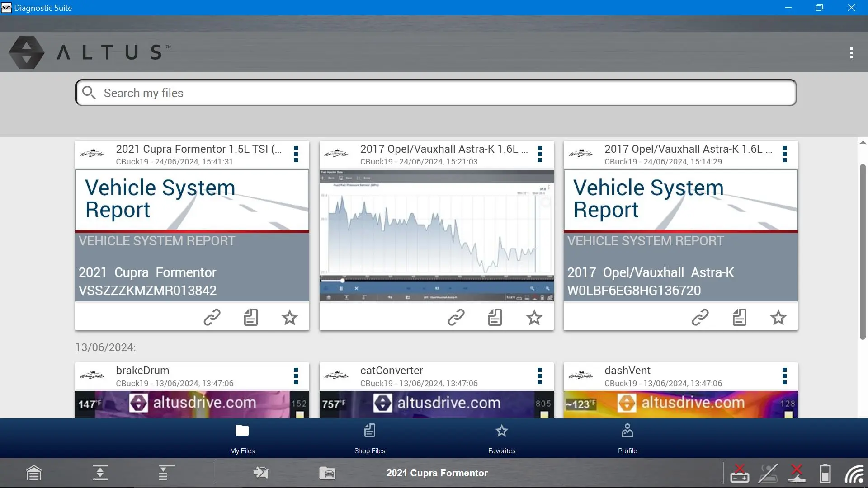The width and height of the screenshot is (868, 488).
Task: Open the main three-dot menu in the ALTUS header
Action: (x=851, y=53)
